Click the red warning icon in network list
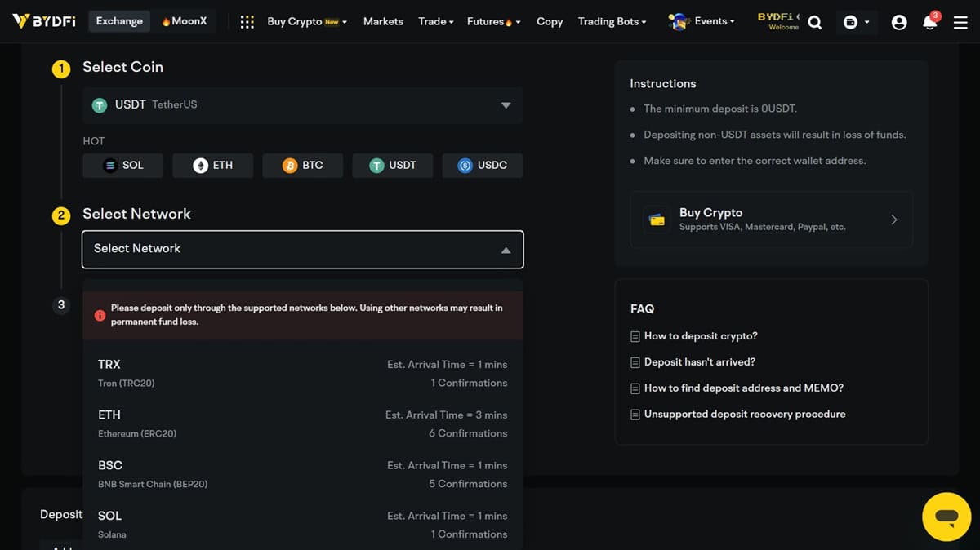This screenshot has width=980, height=550. [100, 315]
